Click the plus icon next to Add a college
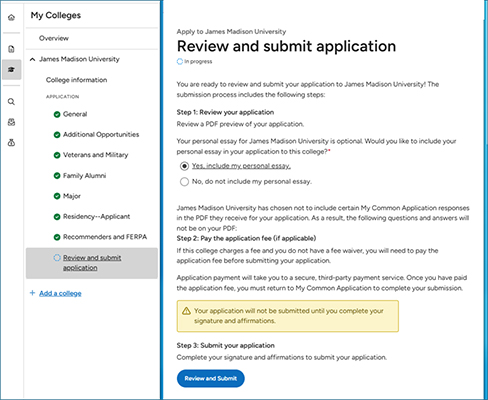488x400 pixels. click(x=32, y=293)
